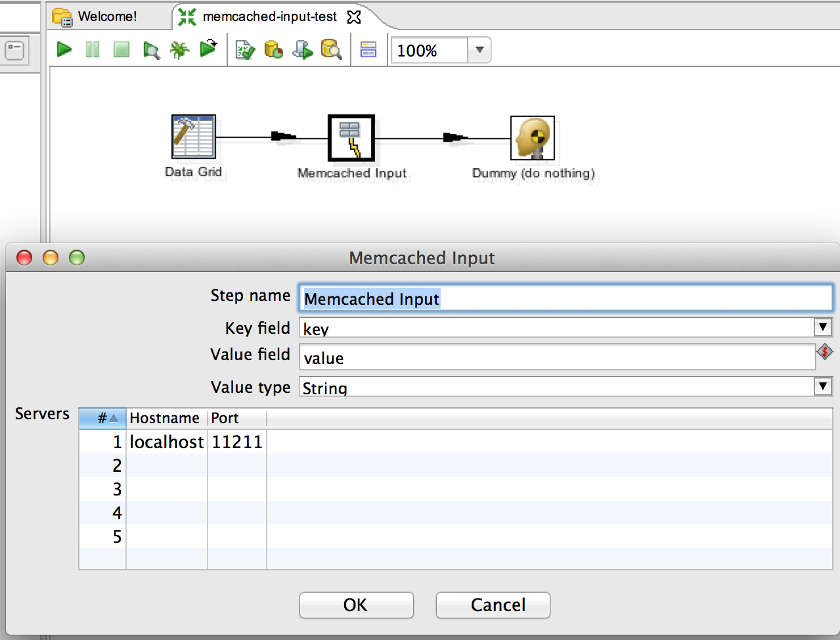Pause the running transformation
Screen dimensions: 840x640
point(93,49)
